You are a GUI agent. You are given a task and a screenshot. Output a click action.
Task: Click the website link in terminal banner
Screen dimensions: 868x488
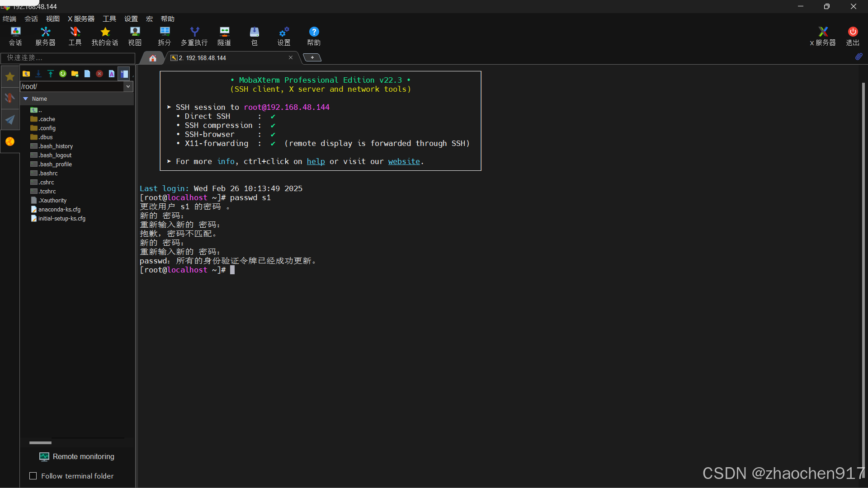tap(404, 161)
